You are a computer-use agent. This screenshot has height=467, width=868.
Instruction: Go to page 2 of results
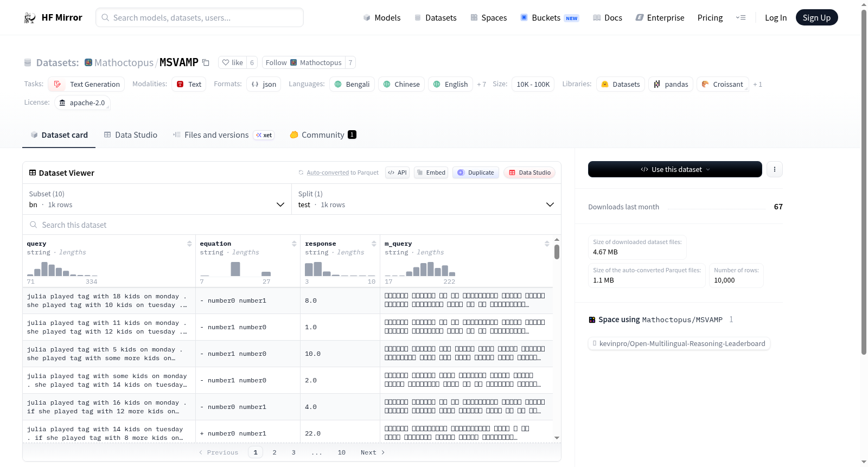point(275,452)
